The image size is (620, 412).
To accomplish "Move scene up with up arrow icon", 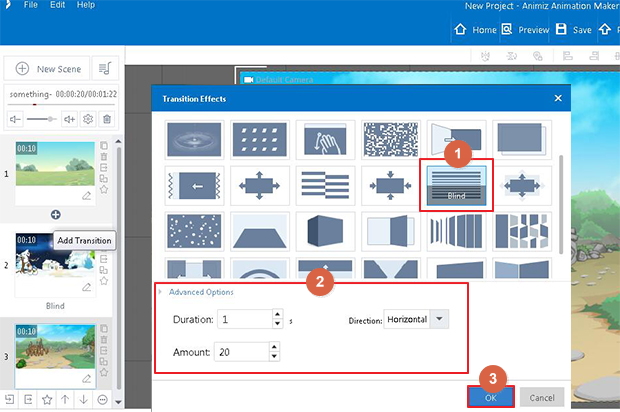I will pos(65,399).
